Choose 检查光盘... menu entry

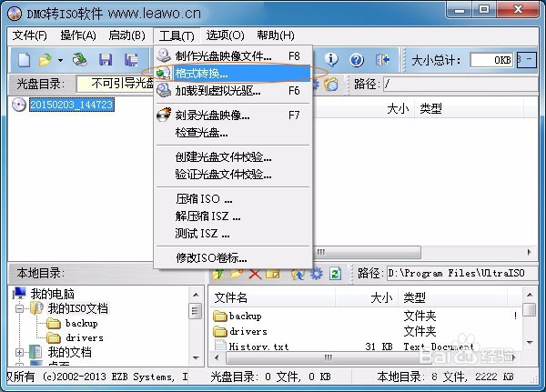233,133
